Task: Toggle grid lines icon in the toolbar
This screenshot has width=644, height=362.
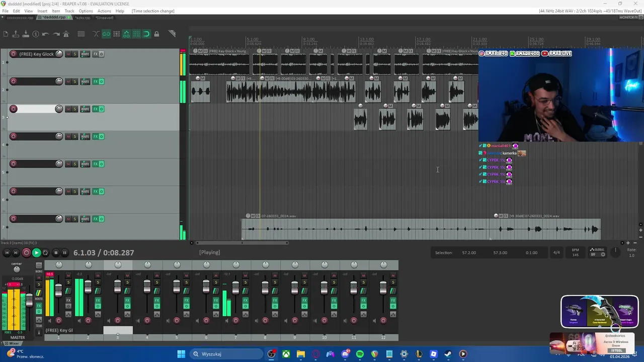Action: pyautogui.click(x=136, y=34)
